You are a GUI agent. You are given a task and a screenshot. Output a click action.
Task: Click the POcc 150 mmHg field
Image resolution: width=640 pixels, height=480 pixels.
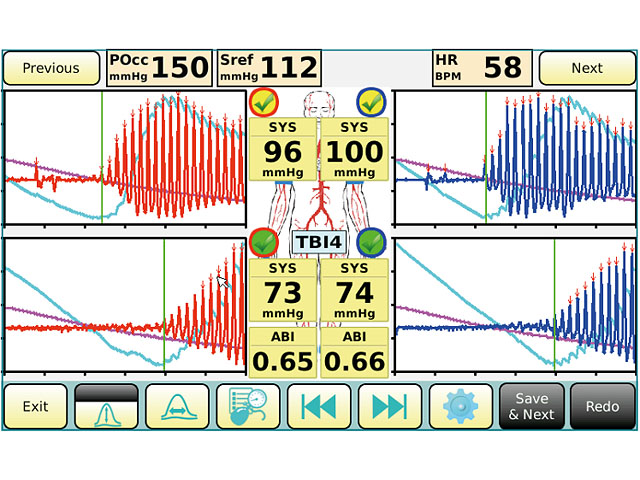click(x=159, y=68)
